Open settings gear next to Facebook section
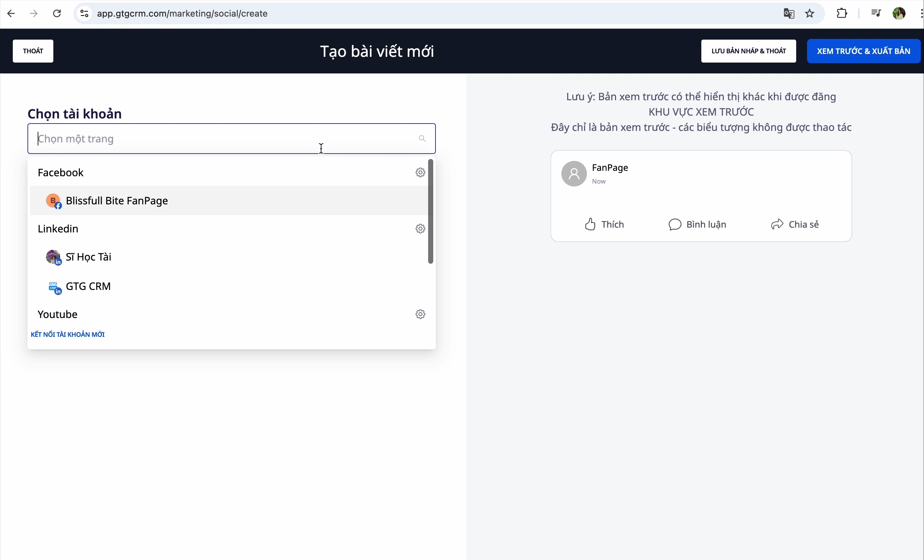The width and height of the screenshot is (924, 560). point(420,172)
